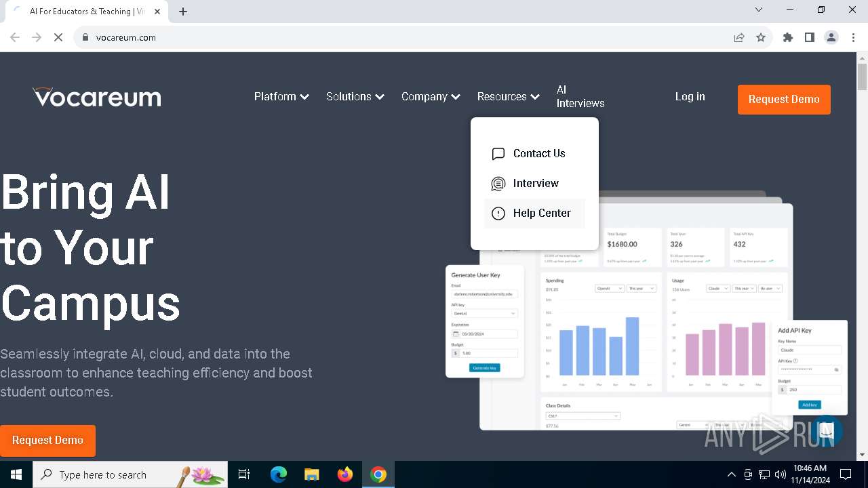
Task: Click the address bar URL
Action: tap(126, 37)
